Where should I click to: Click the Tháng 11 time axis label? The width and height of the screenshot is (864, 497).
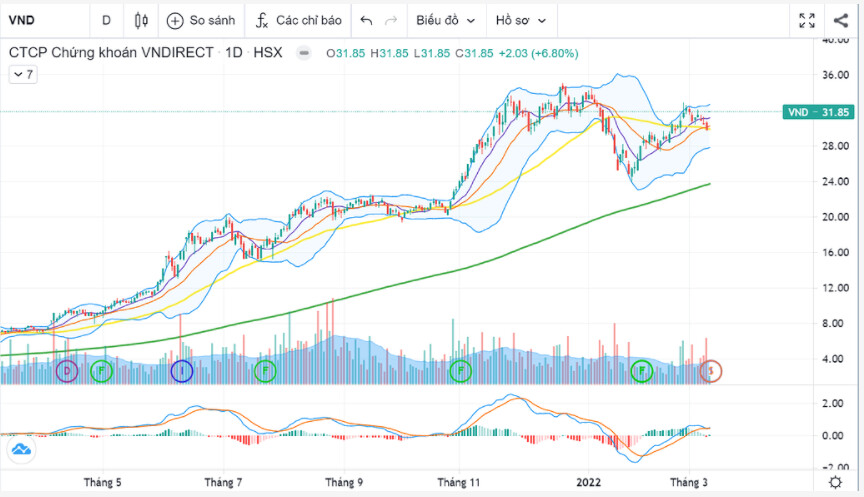click(458, 483)
